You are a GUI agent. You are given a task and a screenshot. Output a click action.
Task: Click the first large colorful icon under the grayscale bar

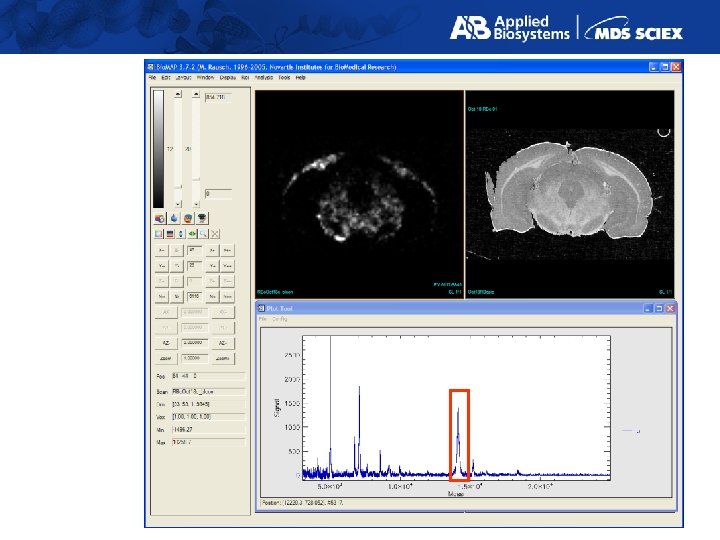(x=159, y=216)
